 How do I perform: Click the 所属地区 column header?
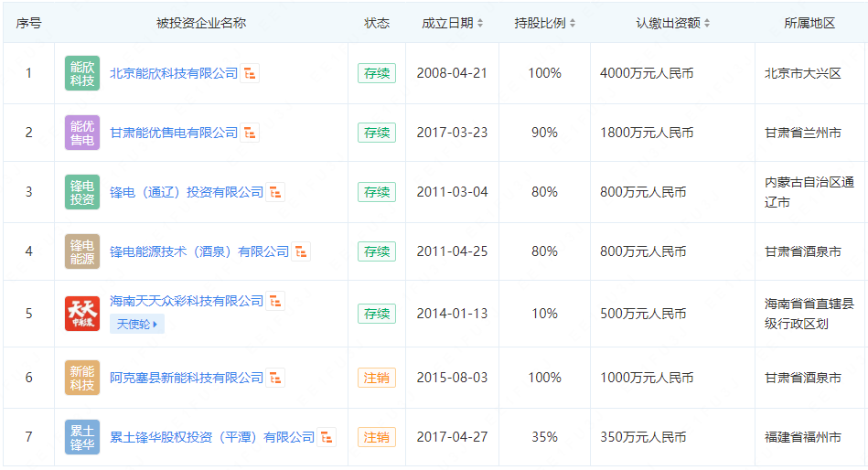[809, 23]
